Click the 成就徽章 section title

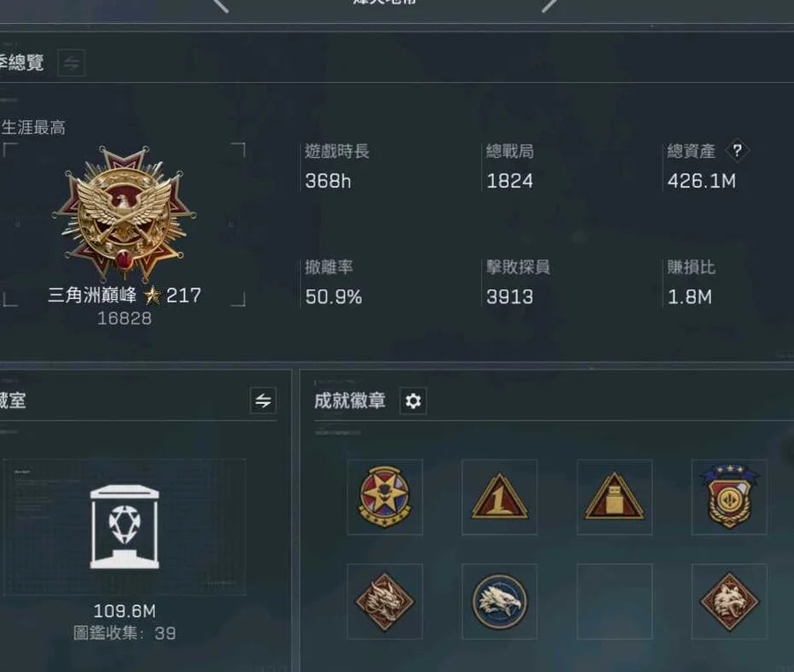tap(349, 400)
